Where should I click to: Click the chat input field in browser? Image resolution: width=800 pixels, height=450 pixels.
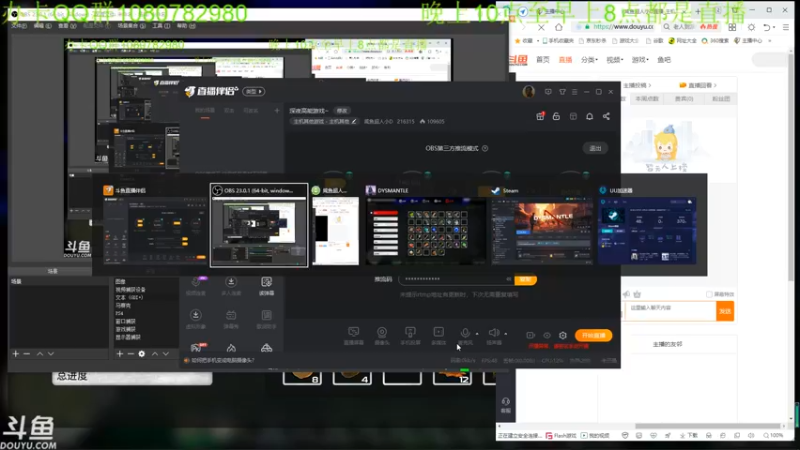click(x=671, y=311)
